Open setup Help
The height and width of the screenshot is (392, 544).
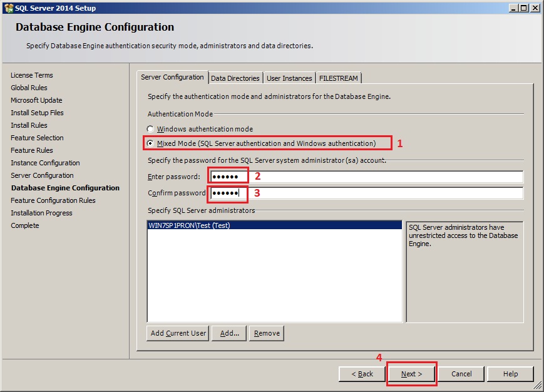point(510,374)
